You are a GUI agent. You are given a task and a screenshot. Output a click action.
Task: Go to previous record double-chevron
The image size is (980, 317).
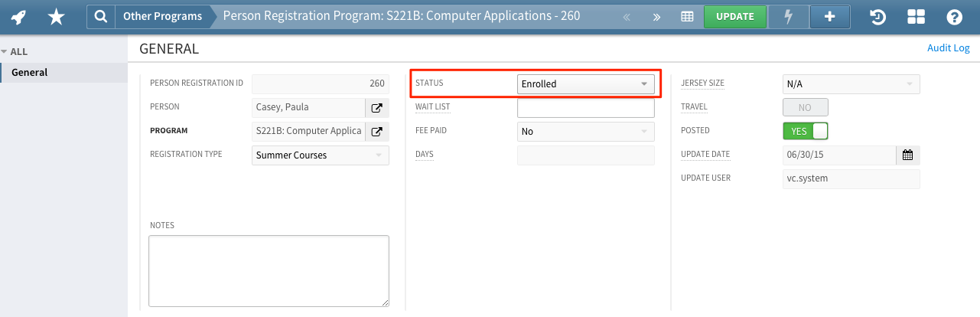click(627, 17)
